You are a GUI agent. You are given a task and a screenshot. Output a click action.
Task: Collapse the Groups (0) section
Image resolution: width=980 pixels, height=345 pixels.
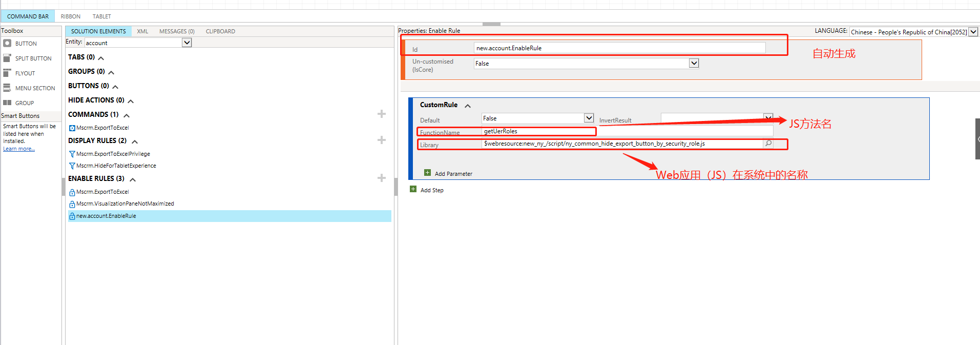pyautogui.click(x=111, y=72)
